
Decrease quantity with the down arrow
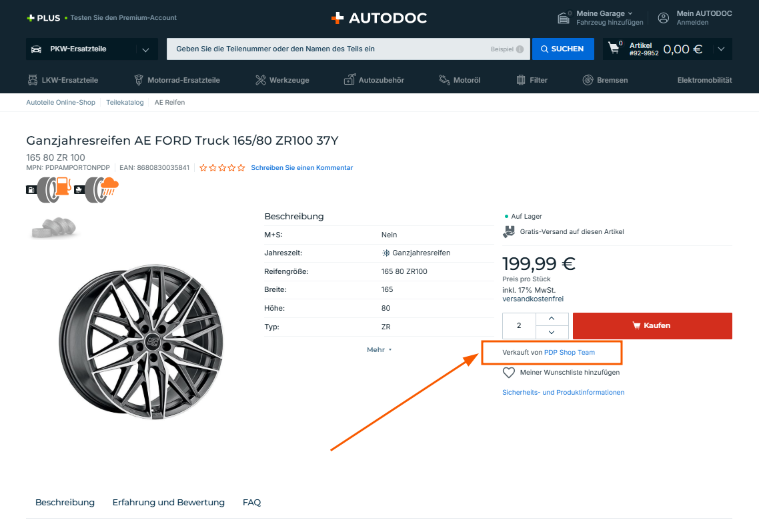[551, 332]
